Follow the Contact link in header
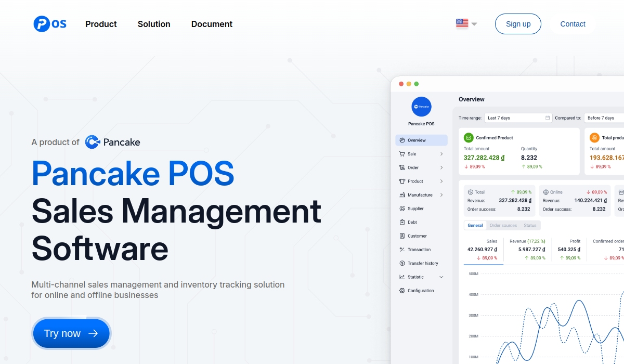Viewport: 624px width, 364px height. [573, 24]
